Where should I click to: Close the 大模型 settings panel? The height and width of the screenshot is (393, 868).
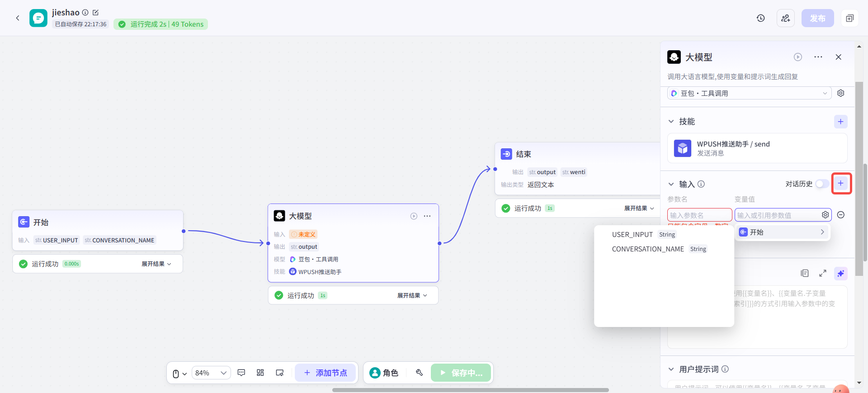[x=838, y=57]
